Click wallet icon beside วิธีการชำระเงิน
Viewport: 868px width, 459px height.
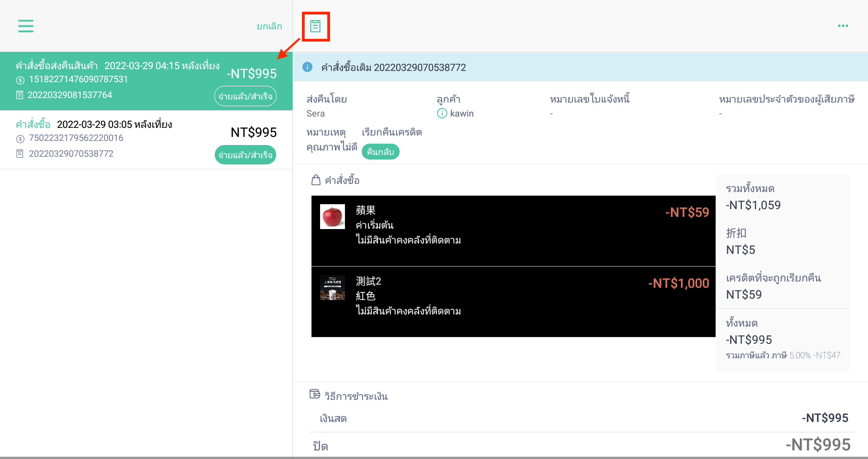(315, 394)
